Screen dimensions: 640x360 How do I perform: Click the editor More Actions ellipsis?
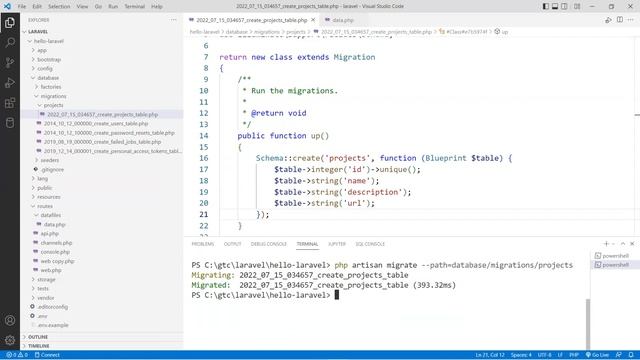631,20
